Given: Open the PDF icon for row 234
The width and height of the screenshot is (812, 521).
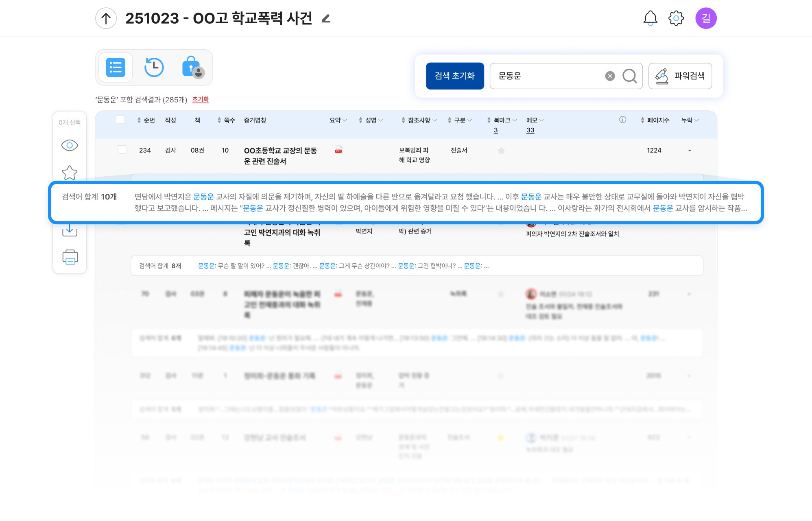Looking at the screenshot, I should coord(338,150).
